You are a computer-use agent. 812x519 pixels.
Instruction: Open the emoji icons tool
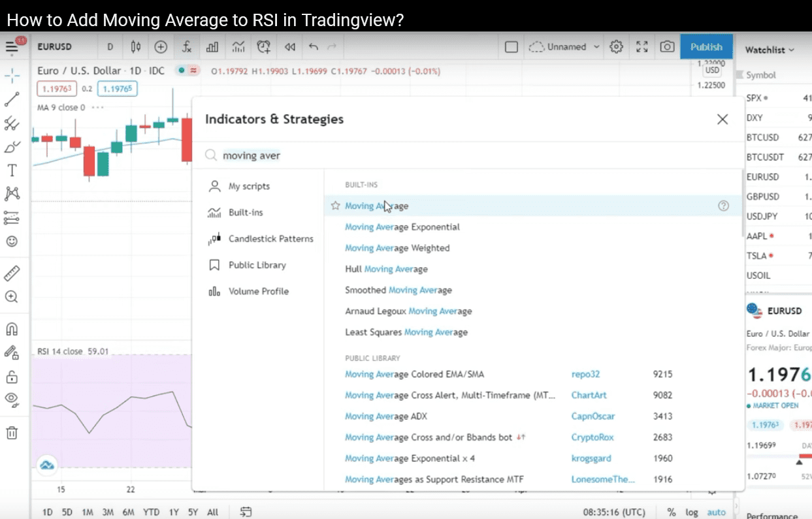[x=12, y=242]
